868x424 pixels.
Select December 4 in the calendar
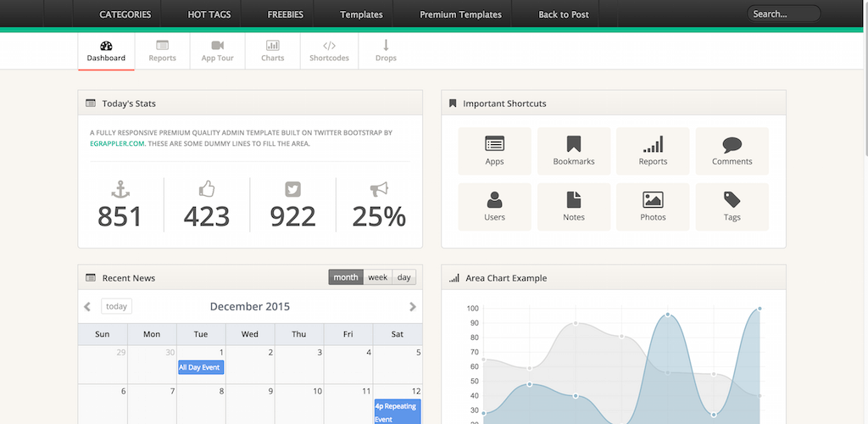[x=348, y=365]
